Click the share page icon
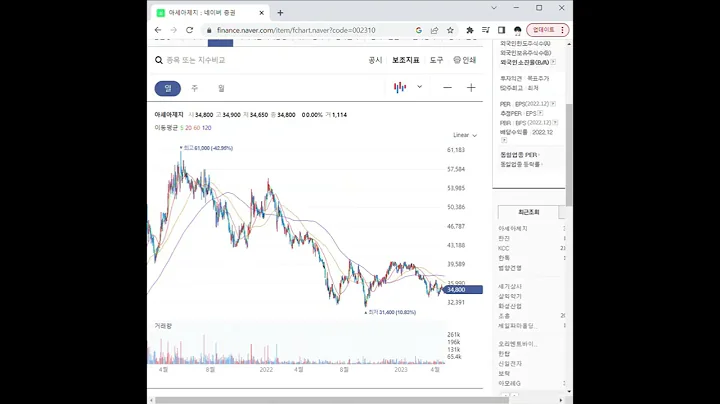The width and height of the screenshot is (720, 404). coord(434,30)
